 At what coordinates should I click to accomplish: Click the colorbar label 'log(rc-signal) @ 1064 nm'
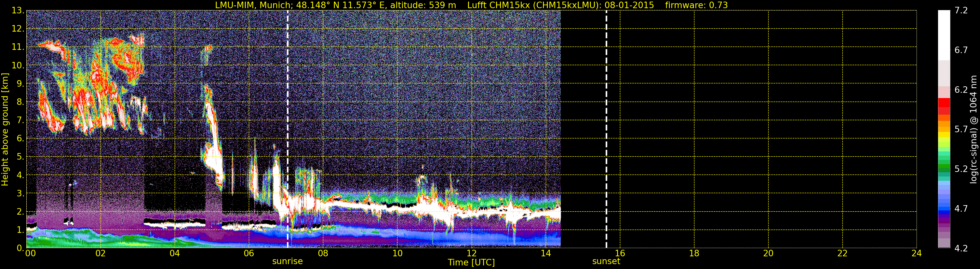973,129
